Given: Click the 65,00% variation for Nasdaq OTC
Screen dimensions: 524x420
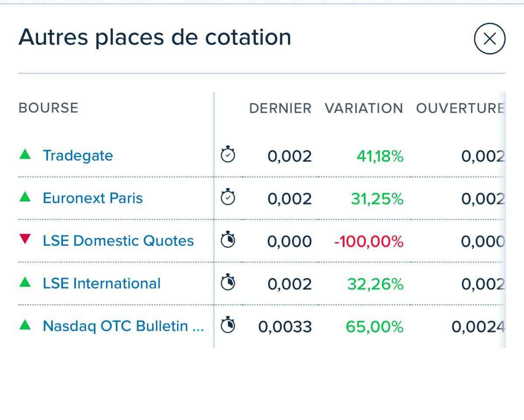Looking at the screenshot, I should tap(375, 327).
